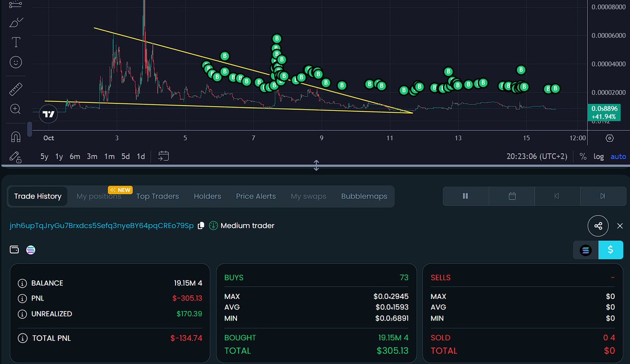This screenshot has height=364, width=630.
Task: Open the go to date calendar icon
Action: click(x=163, y=156)
